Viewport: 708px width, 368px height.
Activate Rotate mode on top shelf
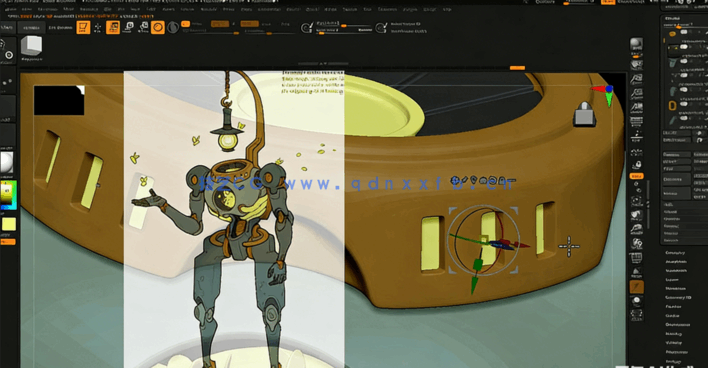144,28
